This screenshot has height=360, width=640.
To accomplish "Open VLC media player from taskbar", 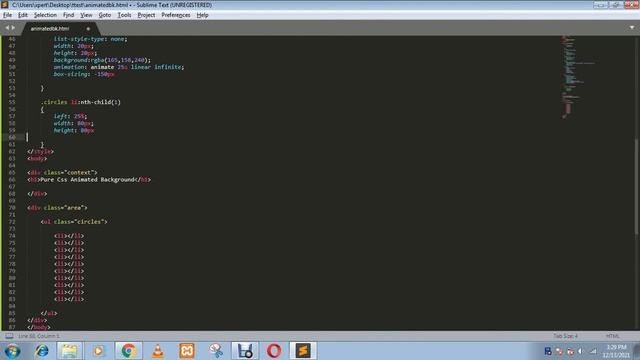I will click(158, 351).
